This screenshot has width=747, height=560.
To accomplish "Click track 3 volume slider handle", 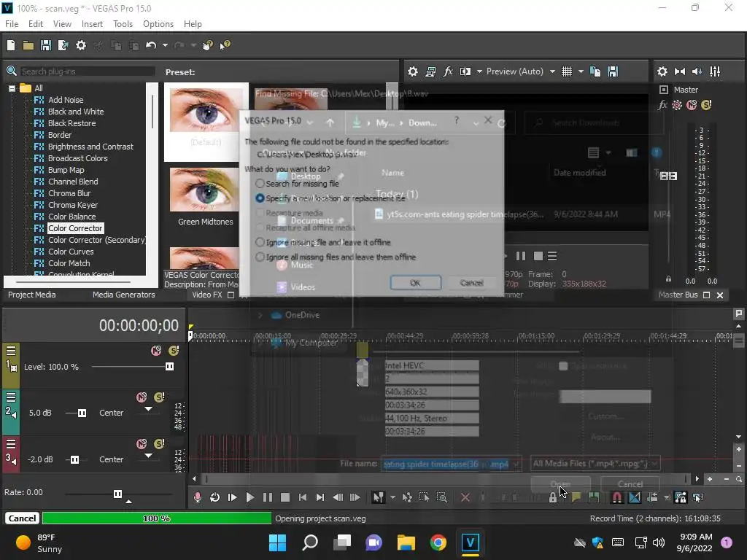I will pyautogui.click(x=75, y=459).
